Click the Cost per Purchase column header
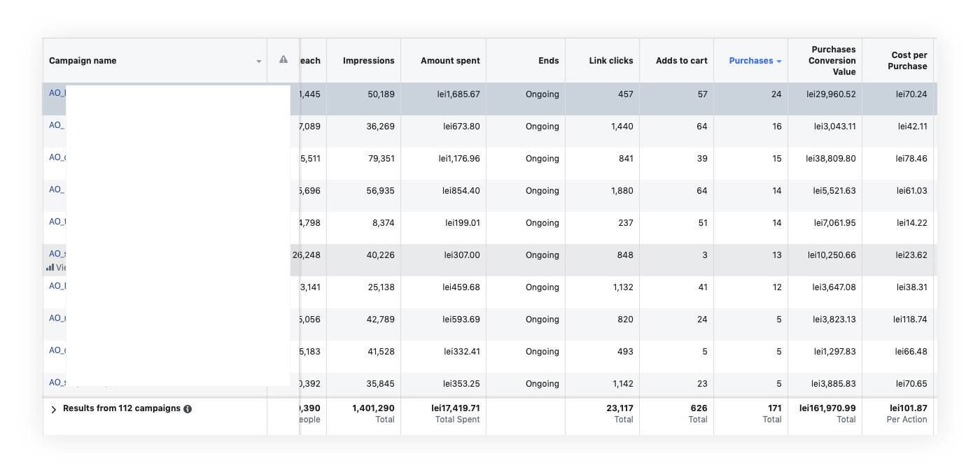This screenshot has width=980, height=472. click(x=909, y=61)
